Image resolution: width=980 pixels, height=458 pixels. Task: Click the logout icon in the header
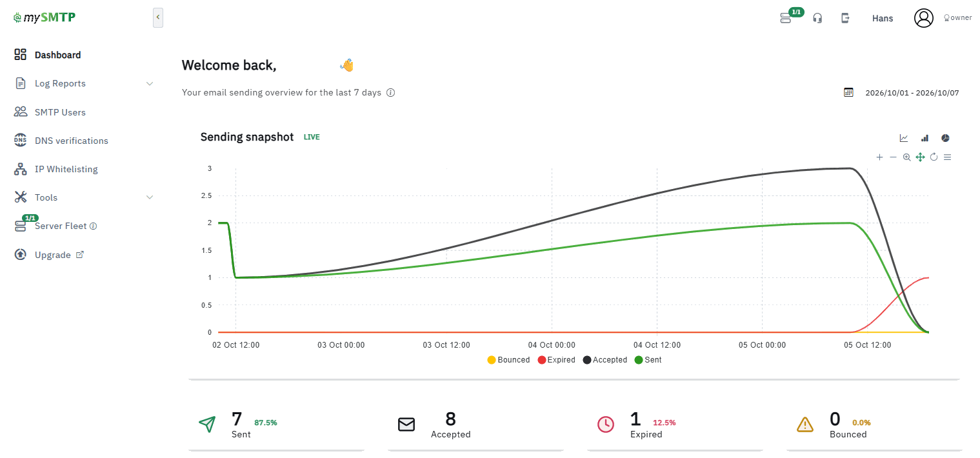click(x=845, y=18)
